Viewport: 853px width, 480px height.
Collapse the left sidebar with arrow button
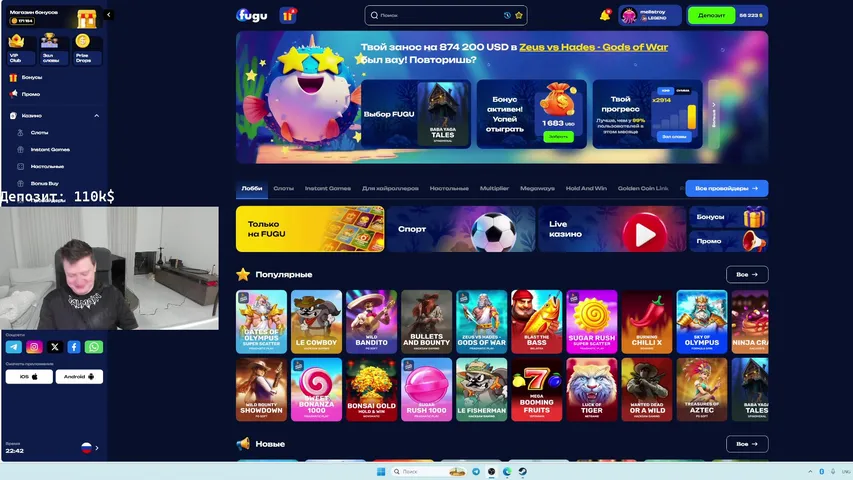[108, 15]
